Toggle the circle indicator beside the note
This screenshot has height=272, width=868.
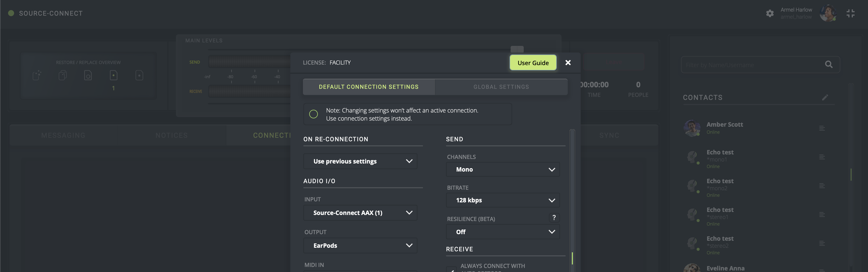[x=313, y=114]
